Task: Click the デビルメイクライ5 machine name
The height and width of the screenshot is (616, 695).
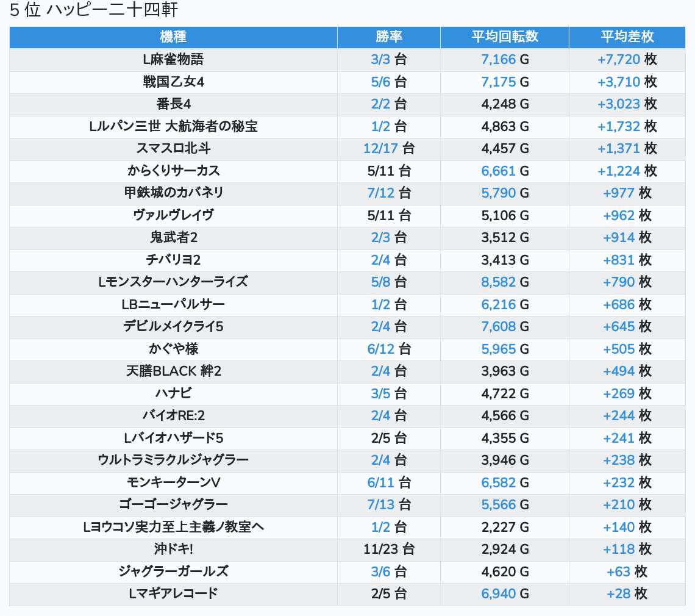Action: pos(173,327)
